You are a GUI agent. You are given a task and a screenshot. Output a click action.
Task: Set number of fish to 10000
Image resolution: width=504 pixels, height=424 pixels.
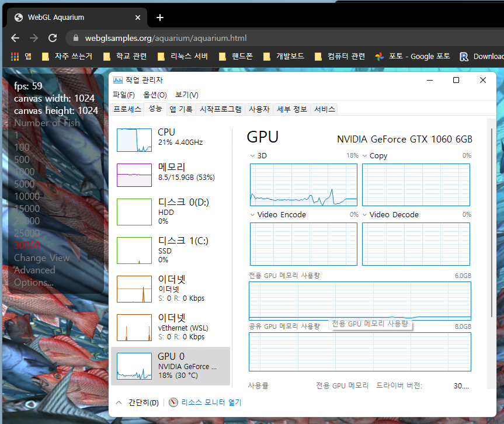point(27,196)
